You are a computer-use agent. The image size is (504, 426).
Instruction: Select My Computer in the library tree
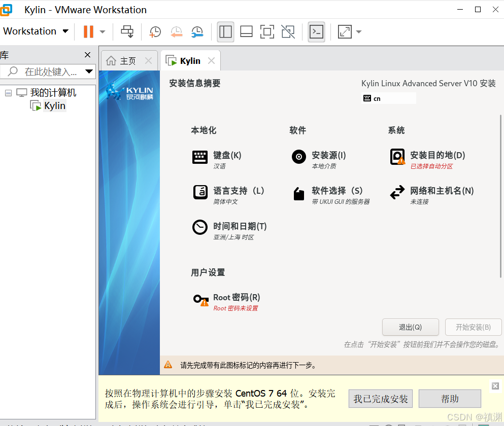click(x=53, y=93)
